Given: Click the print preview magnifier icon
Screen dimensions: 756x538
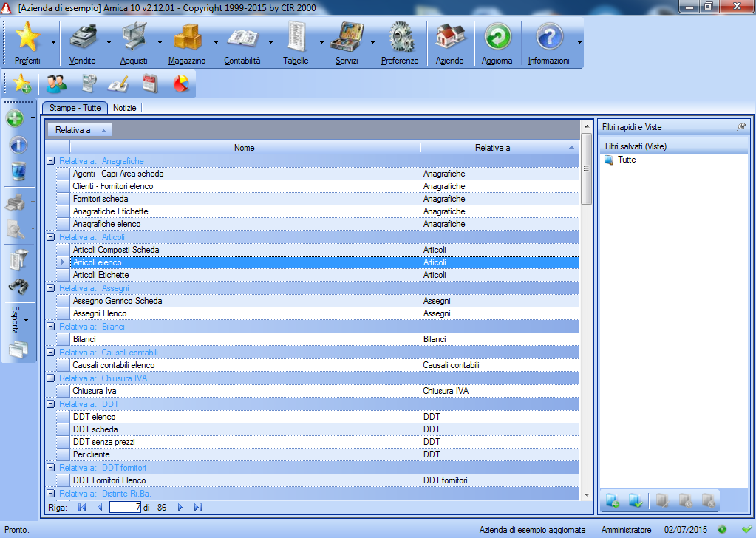Looking at the screenshot, I should [16, 230].
